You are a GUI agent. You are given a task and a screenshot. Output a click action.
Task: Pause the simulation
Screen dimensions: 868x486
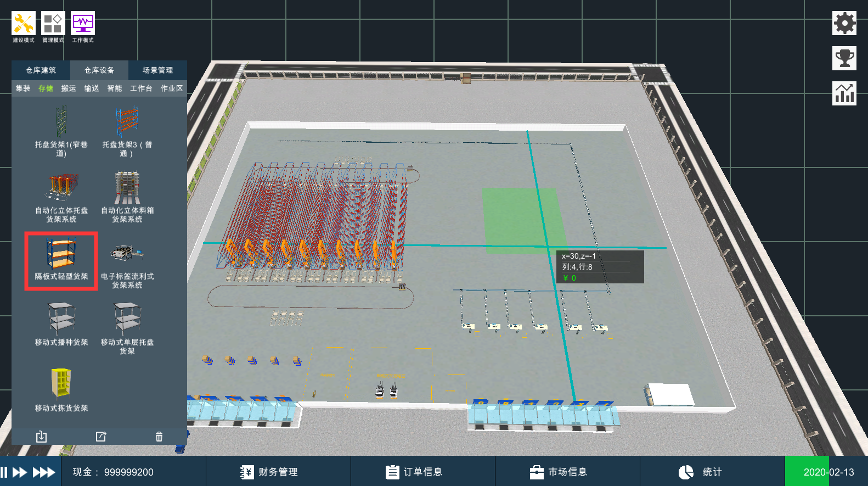(4, 472)
